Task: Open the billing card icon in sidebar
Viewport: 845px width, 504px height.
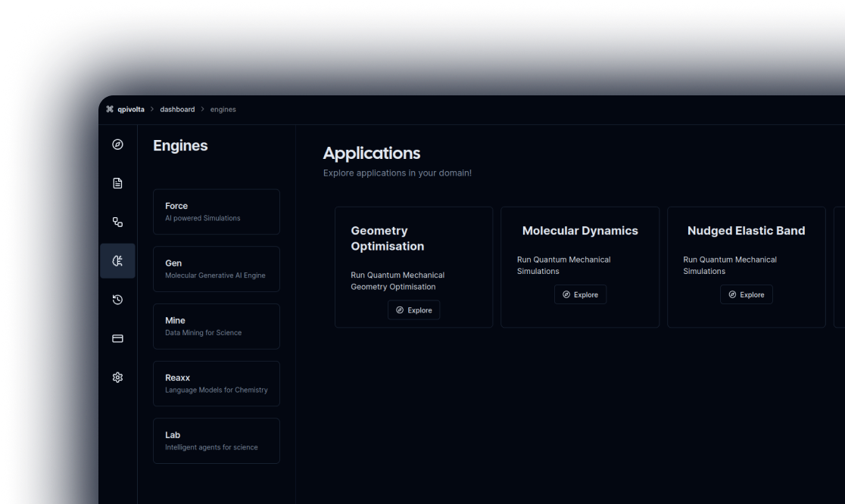Action: (x=117, y=338)
